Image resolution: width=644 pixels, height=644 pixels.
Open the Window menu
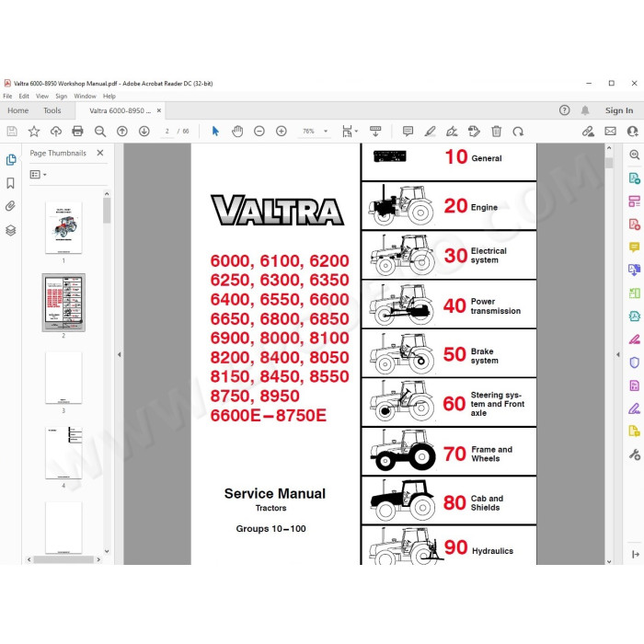point(85,96)
